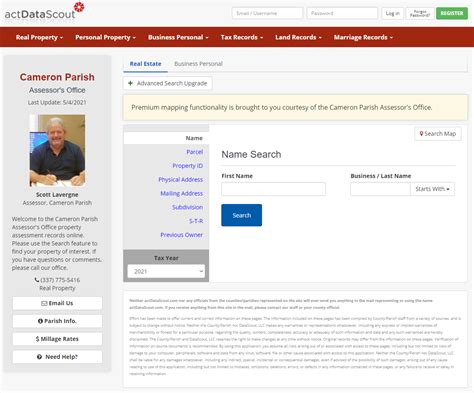The image size is (474, 393).
Task: Open the Tax Records dropdown
Action: (x=242, y=37)
